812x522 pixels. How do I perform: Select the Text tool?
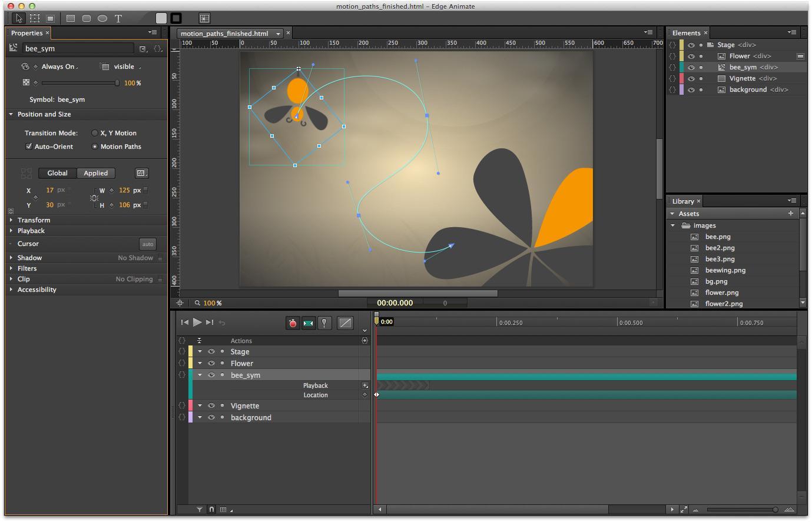(117, 18)
